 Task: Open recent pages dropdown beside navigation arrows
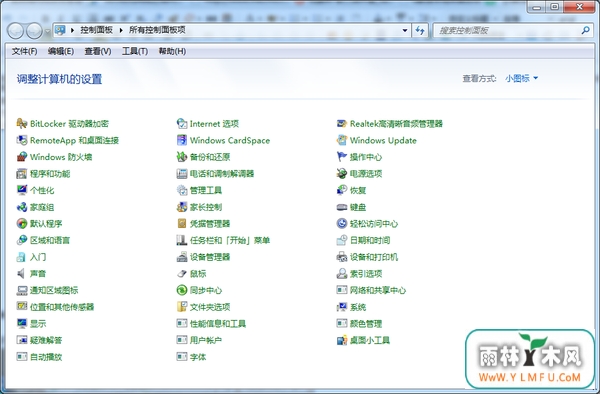pyautogui.click(x=47, y=31)
